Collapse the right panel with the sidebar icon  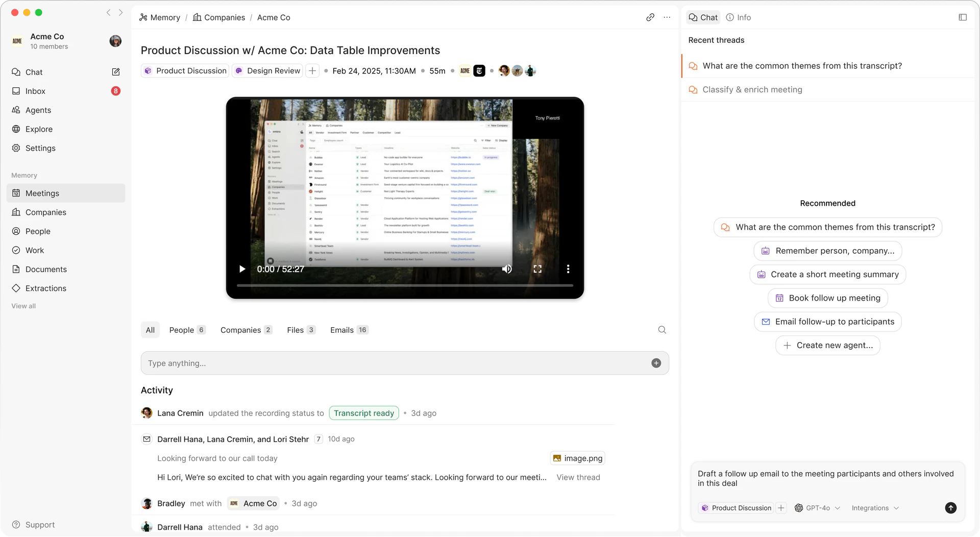click(963, 17)
